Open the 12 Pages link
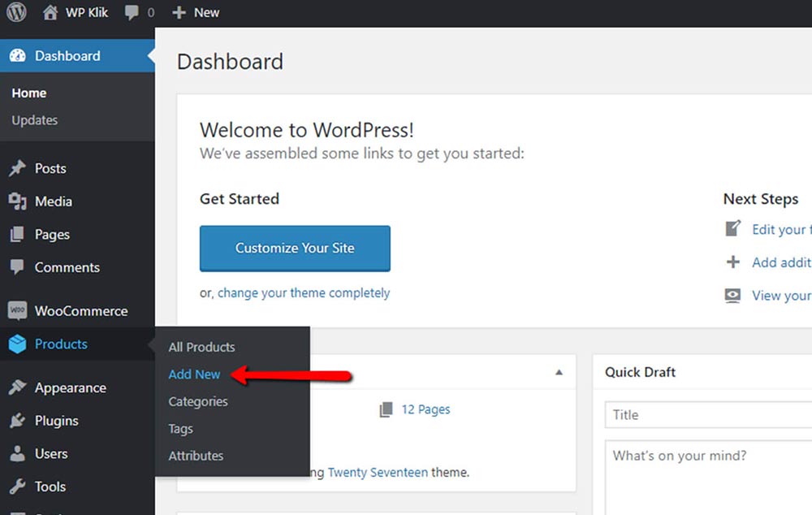 click(x=425, y=409)
